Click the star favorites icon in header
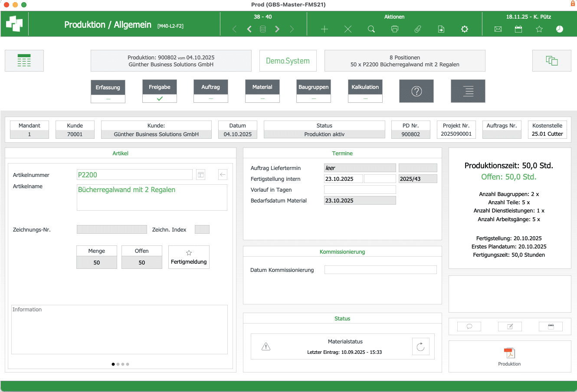Viewport: 577px width, 392px height. (x=539, y=29)
